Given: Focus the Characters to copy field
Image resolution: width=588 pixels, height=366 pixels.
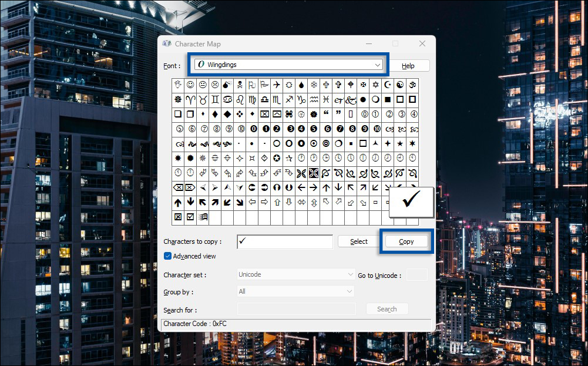Looking at the screenshot, I should click(x=285, y=241).
